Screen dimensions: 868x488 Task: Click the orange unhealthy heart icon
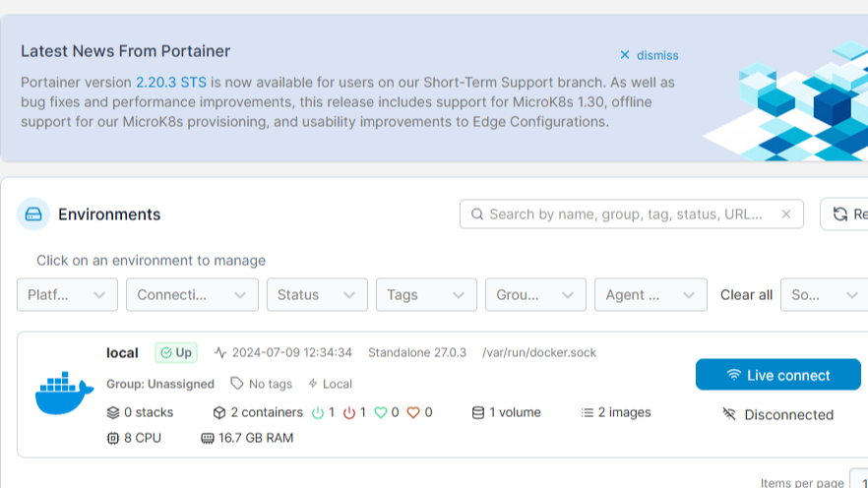tap(413, 413)
